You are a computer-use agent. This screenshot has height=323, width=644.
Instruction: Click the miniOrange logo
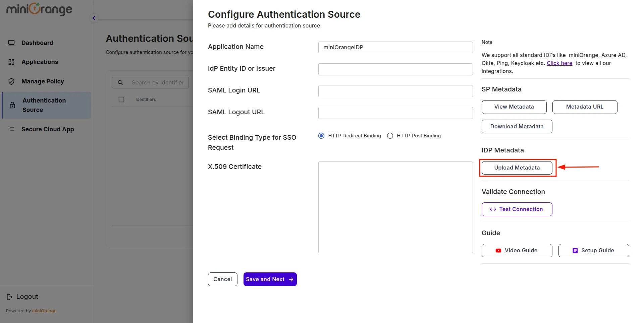coord(39,9)
